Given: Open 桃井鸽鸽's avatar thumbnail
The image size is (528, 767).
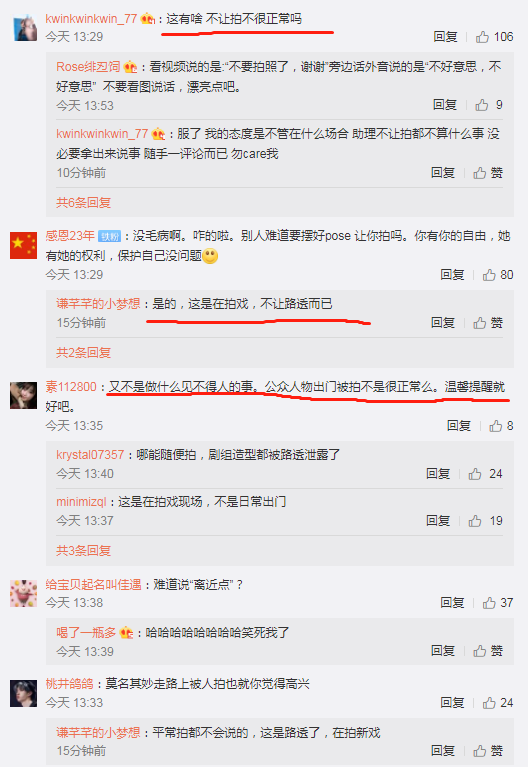Looking at the screenshot, I should click(23, 694).
